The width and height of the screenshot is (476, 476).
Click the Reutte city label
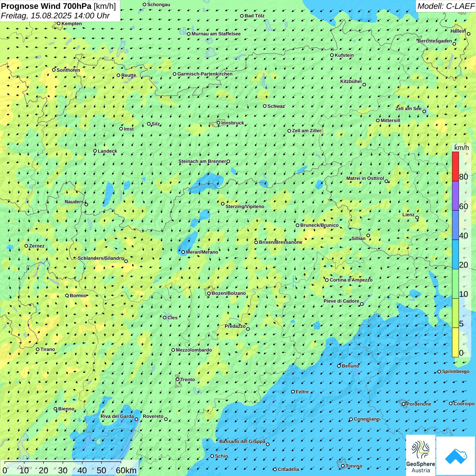tap(129, 75)
